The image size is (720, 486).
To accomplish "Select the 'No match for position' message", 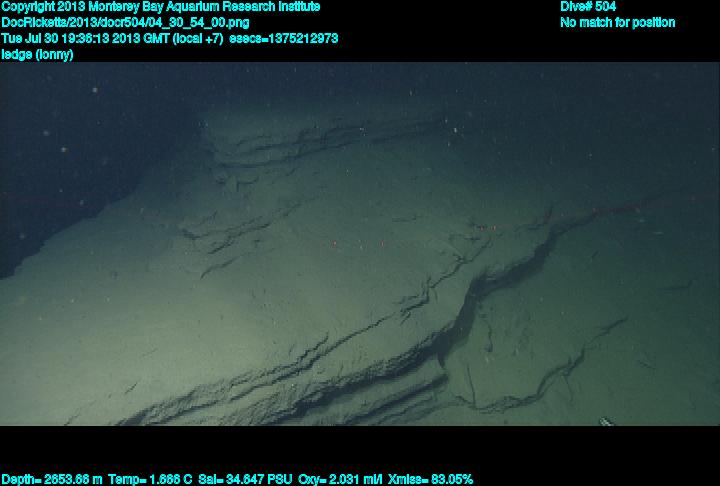I will (x=617, y=22).
